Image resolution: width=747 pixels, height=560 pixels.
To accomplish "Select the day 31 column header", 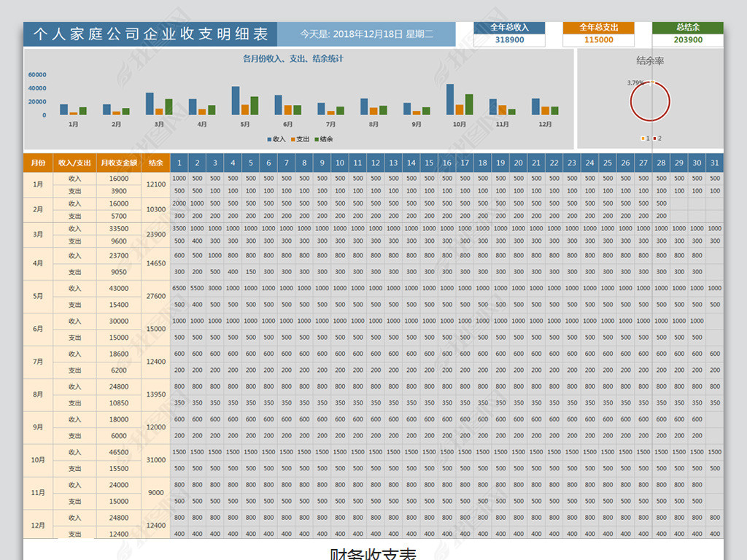I will pos(714,163).
